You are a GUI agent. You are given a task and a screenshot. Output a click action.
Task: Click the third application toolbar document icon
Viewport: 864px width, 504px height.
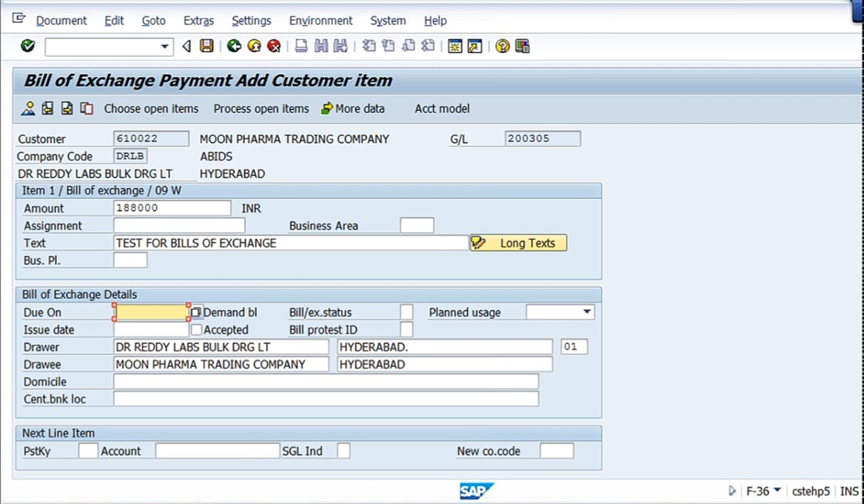(x=67, y=109)
